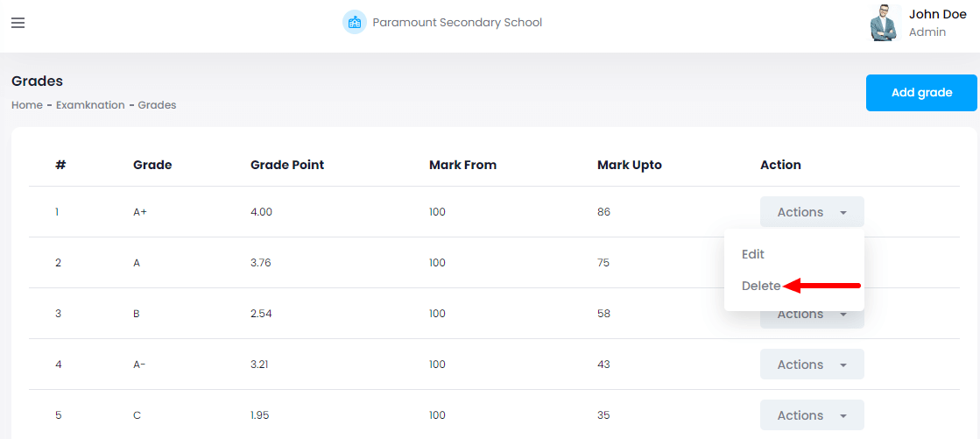Go to Home in the breadcrumb
The image size is (980, 439).
[x=27, y=105]
